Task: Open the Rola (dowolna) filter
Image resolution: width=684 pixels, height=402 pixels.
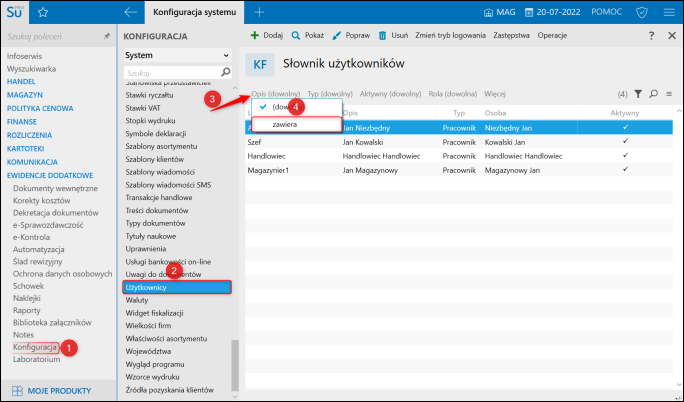Action: (452, 94)
